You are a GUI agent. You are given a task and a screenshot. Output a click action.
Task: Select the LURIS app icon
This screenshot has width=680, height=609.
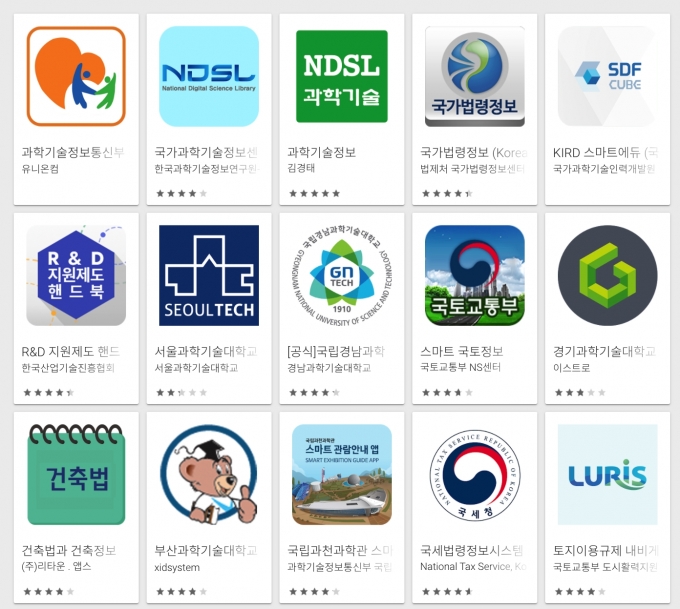point(608,475)
